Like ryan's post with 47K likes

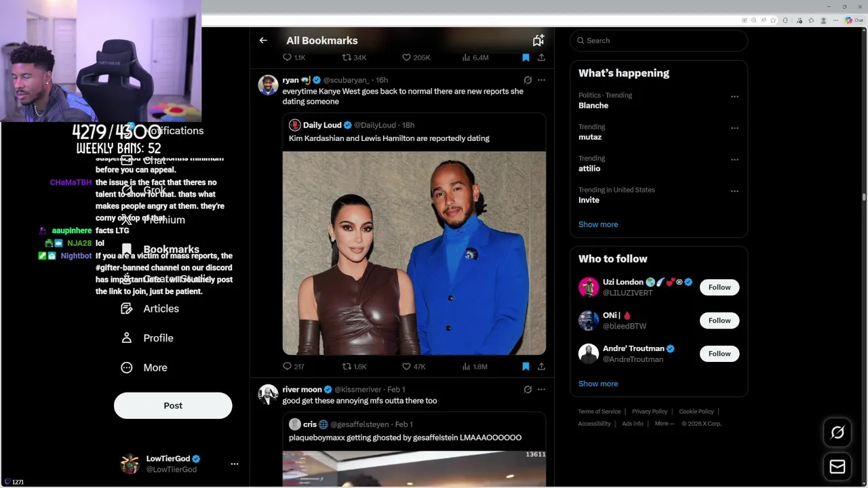(x=414, y=367)
